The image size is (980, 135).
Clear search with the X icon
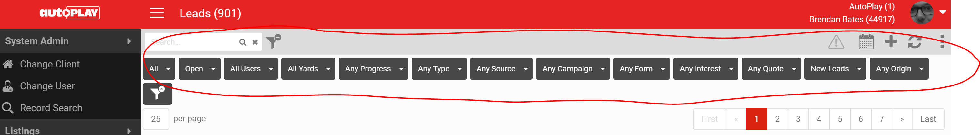coord(255,42)
